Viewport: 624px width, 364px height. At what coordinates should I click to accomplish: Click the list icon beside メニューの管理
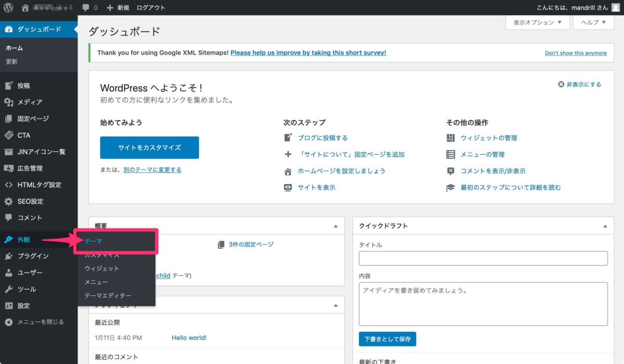click(x=451, y=154)
